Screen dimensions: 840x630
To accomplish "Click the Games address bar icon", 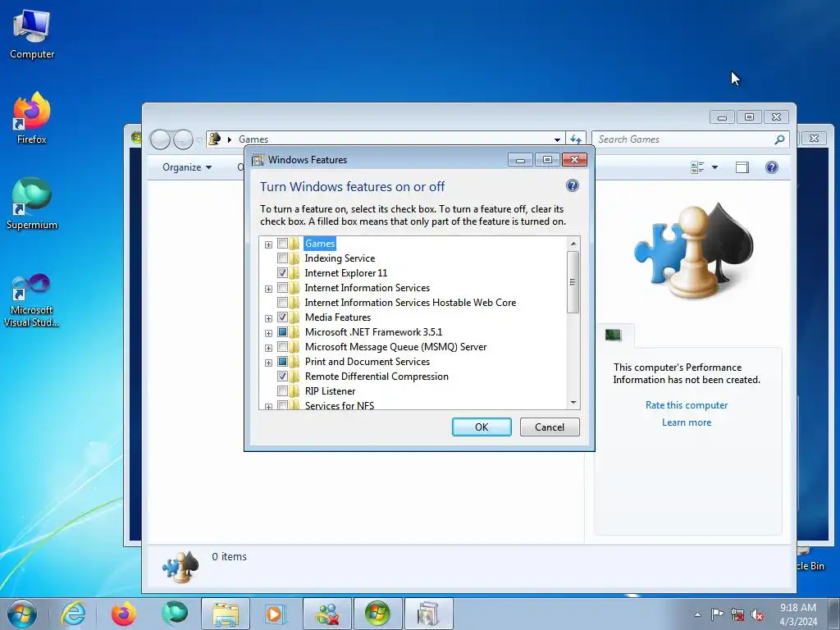I will [x=214, y=139].
